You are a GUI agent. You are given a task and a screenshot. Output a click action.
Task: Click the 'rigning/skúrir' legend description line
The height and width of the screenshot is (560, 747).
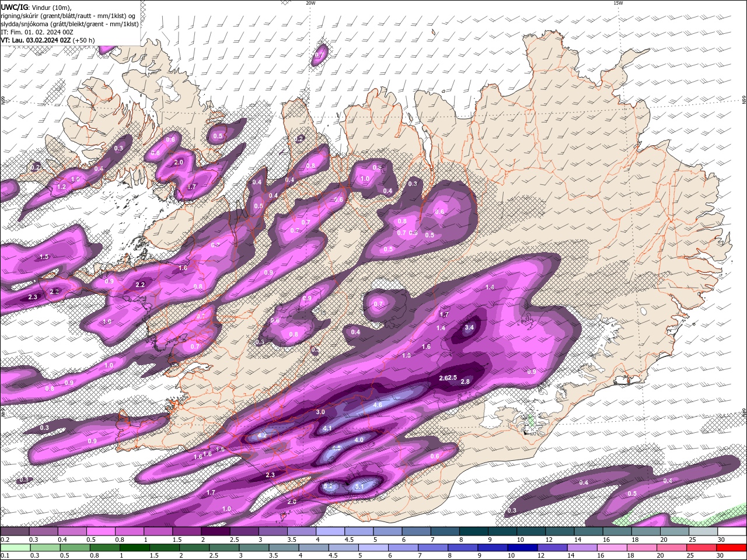coord(68,15)
